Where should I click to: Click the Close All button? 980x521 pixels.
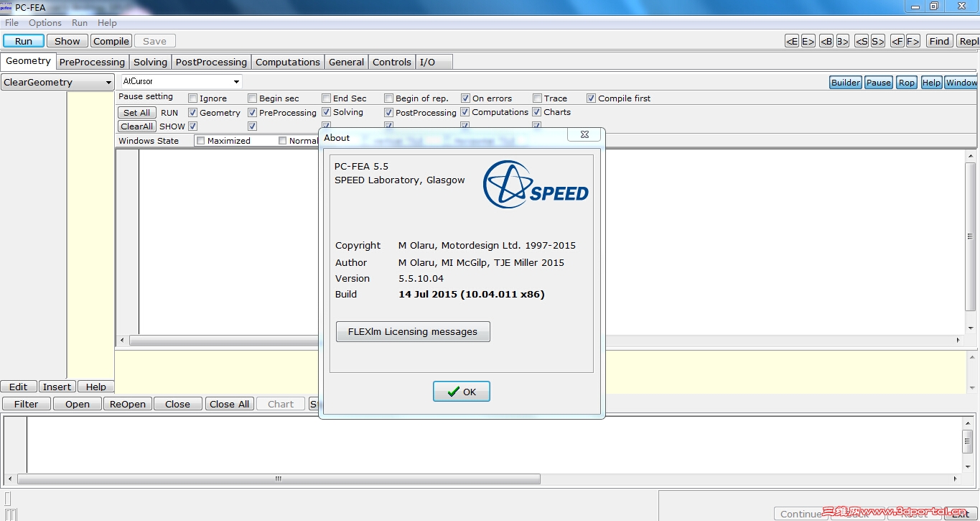[229, 404]
